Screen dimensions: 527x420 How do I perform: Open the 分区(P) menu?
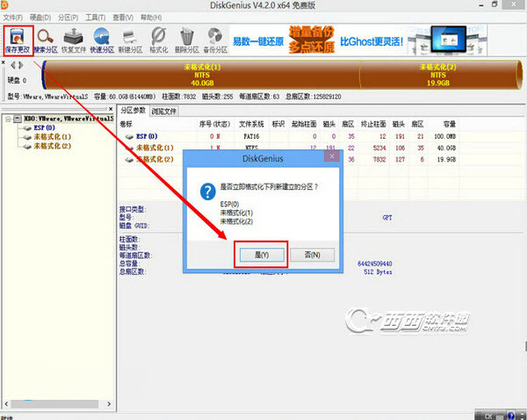tap(68, 18)
